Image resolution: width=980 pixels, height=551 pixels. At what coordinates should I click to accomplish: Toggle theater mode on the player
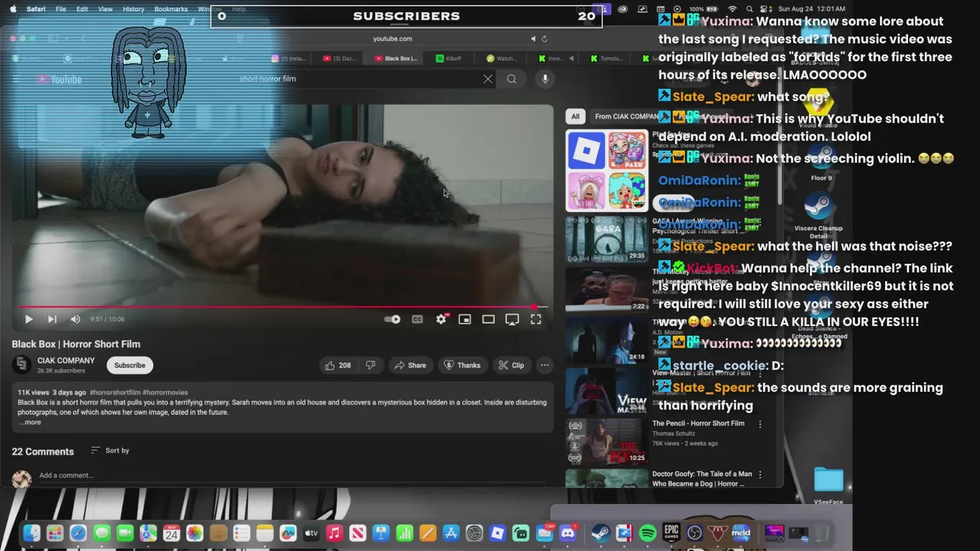[488, 319]
